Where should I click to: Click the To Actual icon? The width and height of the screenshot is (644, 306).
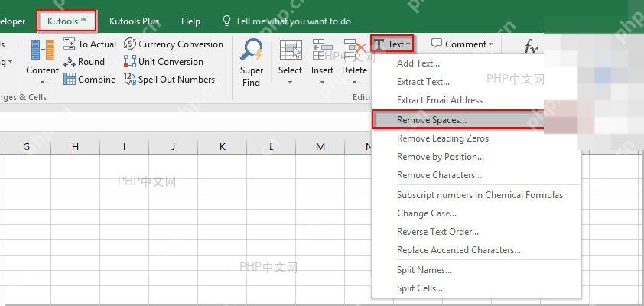coord(70,44)
